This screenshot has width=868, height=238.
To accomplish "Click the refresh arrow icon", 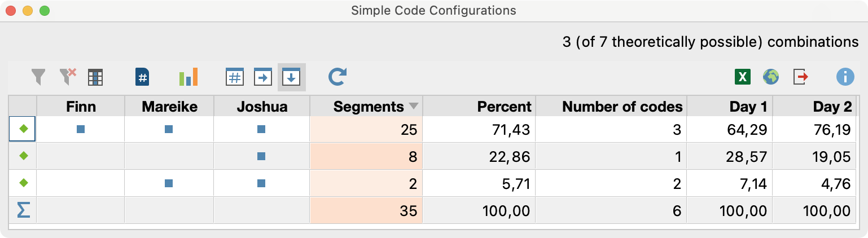I will [x=337, y=77].
